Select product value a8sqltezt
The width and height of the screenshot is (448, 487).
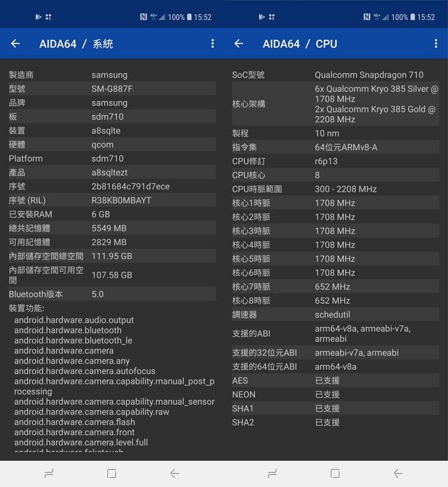(110, 173)
